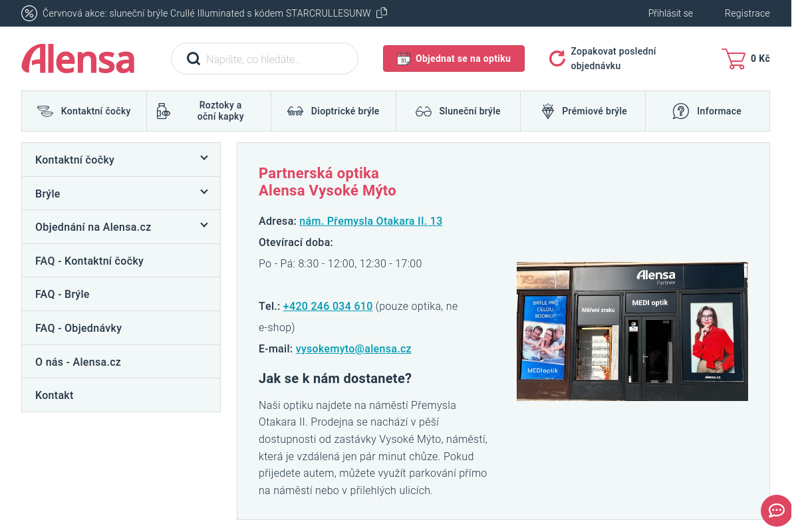Open Prémiové brýle menu
This screenshot has width=798, height=532.
[583, 111]
